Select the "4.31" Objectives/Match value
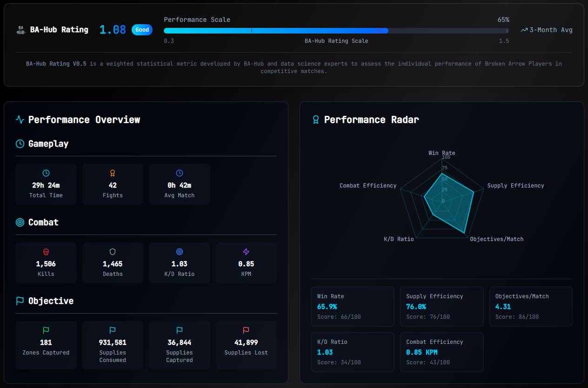588x388 pixels. tap(503, 307)
